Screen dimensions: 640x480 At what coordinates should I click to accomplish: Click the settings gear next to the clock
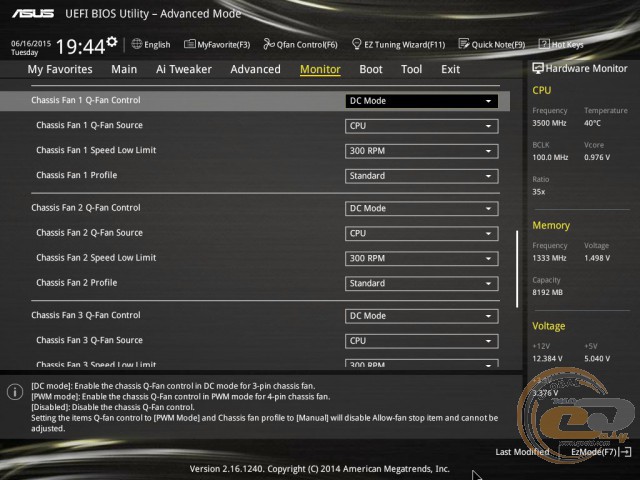pos(112,42)
